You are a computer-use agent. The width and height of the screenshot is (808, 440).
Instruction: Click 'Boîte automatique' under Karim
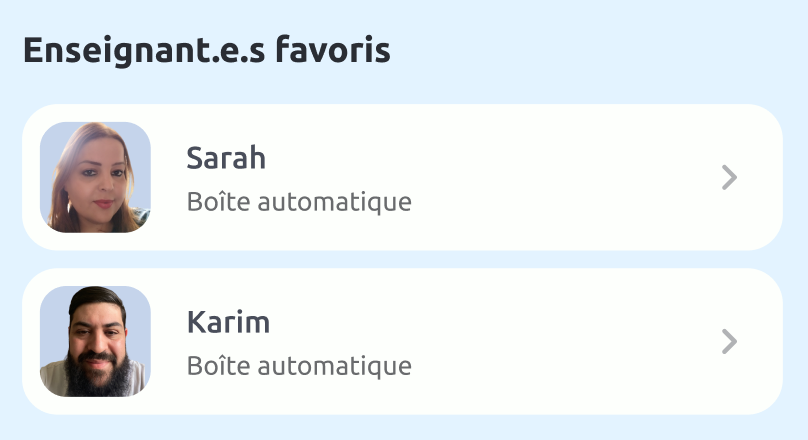[299, 366]
